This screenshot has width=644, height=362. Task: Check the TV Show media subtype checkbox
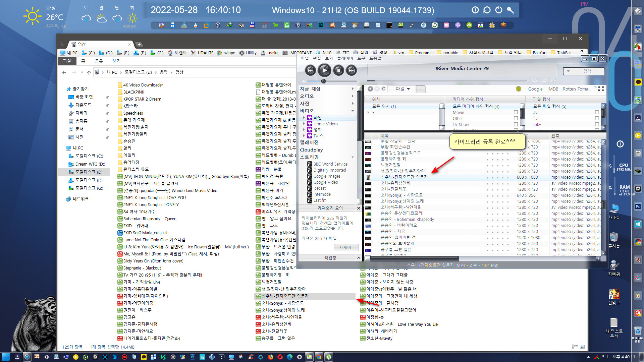point(516,124)
